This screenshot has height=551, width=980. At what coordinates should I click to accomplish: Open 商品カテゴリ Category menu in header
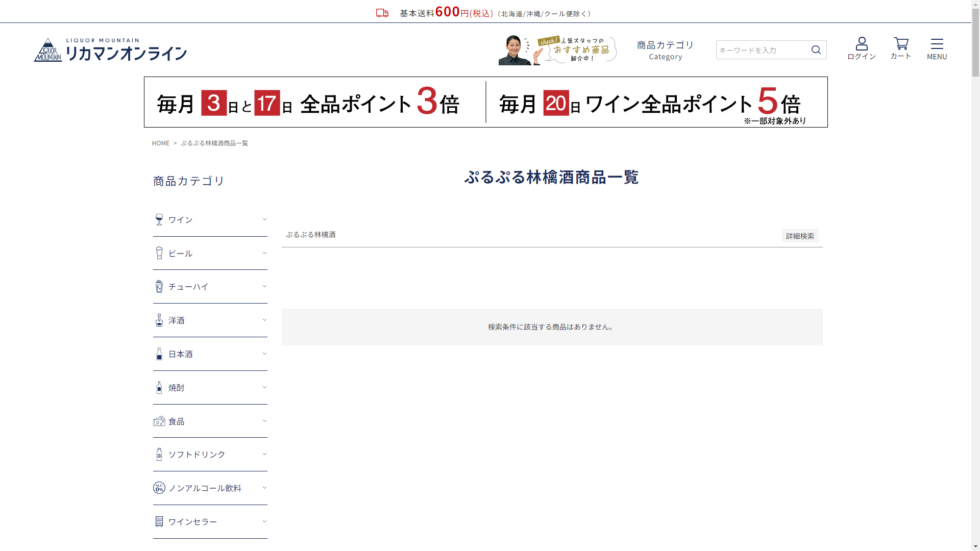coord(665,50)
